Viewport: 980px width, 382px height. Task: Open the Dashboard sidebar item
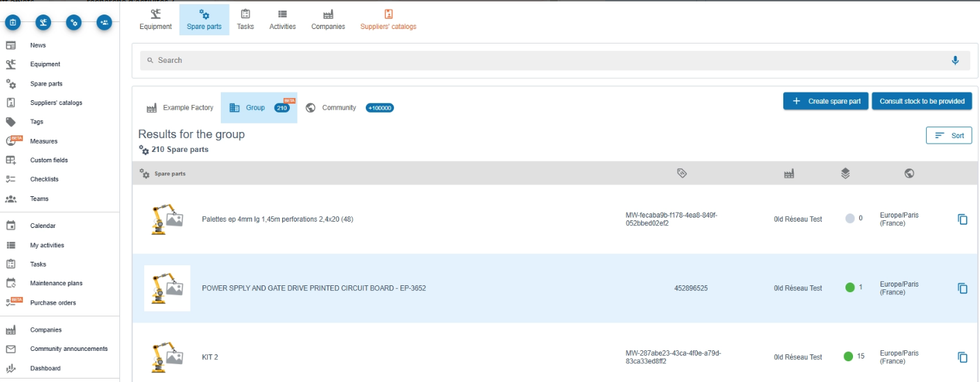(45, 368)
